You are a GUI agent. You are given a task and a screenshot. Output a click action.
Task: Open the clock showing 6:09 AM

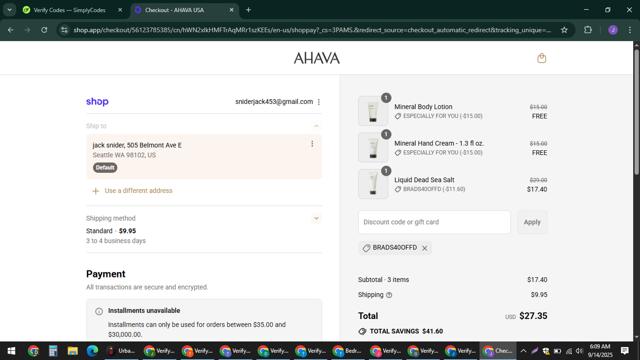pyautogui.click(x=600, y=351)
